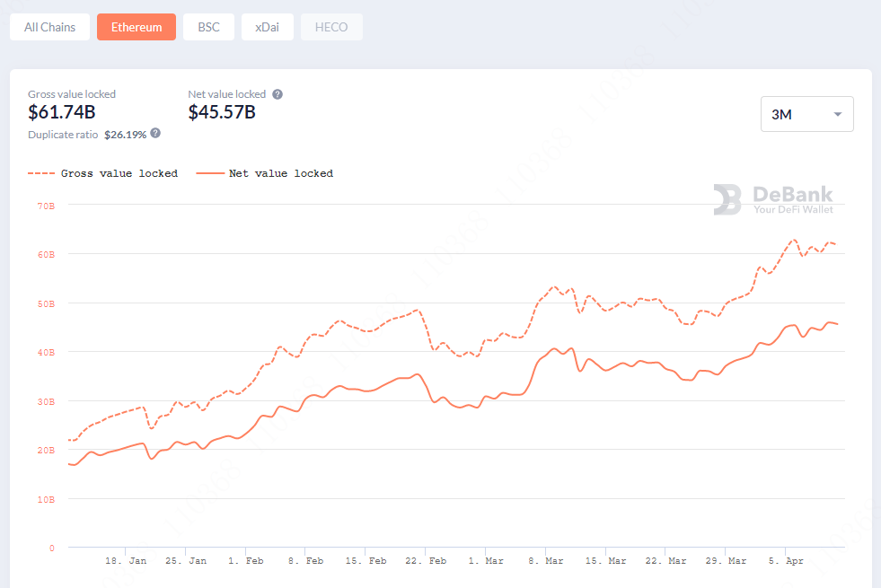Viewport: 881px width, 588px height.
Task: Select the xDai chain tab
Action: point(268,27)
